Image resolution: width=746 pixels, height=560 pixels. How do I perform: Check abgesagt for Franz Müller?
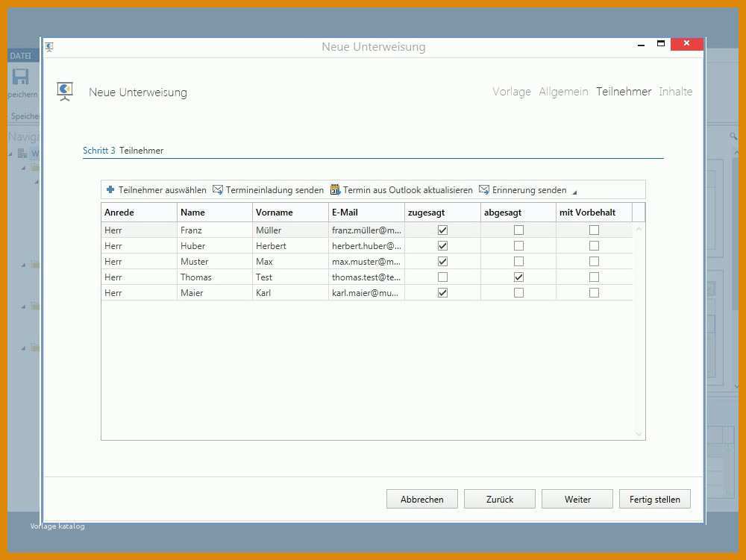518,230
